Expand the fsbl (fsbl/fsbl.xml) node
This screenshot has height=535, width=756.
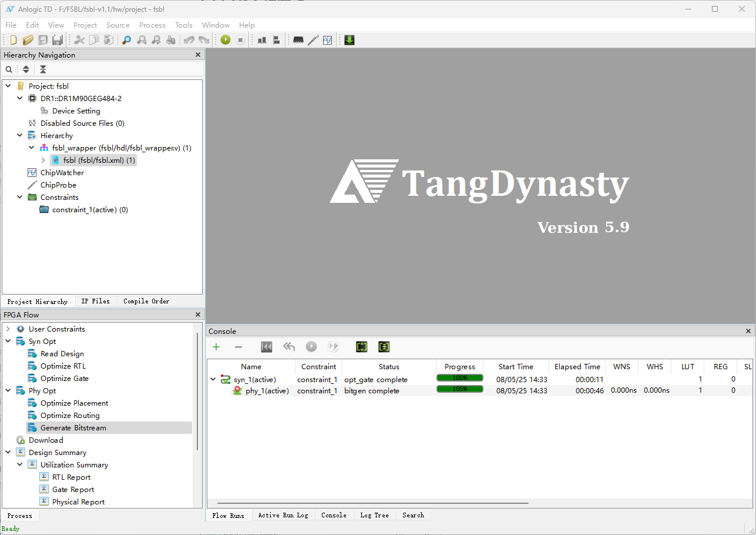pyautogui.click(x=43, y=160)
